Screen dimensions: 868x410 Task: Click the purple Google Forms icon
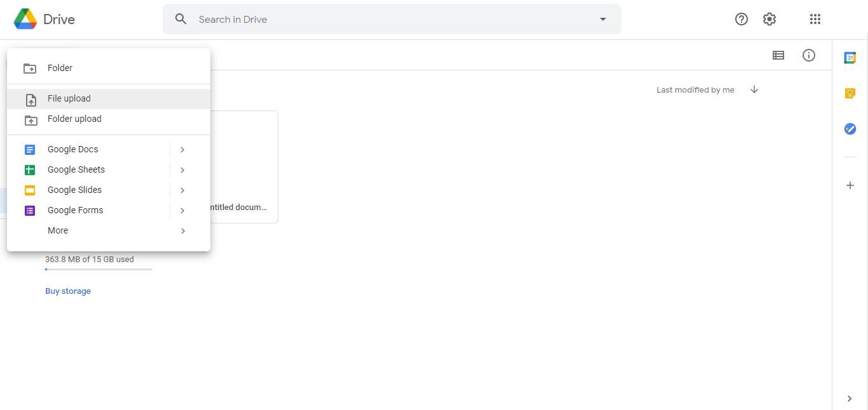coord(30,211)
